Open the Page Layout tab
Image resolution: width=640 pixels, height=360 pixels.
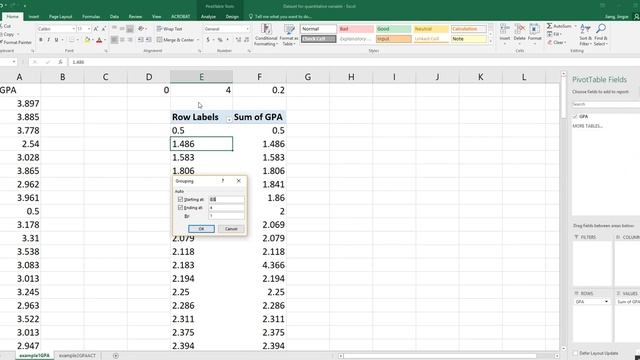[x=60, y=17]
